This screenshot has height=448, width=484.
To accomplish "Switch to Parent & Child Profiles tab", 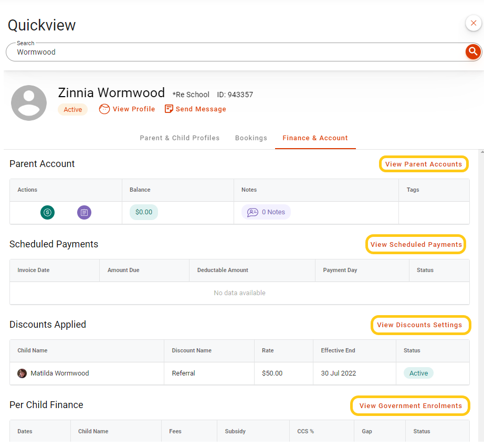I will click(x=180, y=138).
